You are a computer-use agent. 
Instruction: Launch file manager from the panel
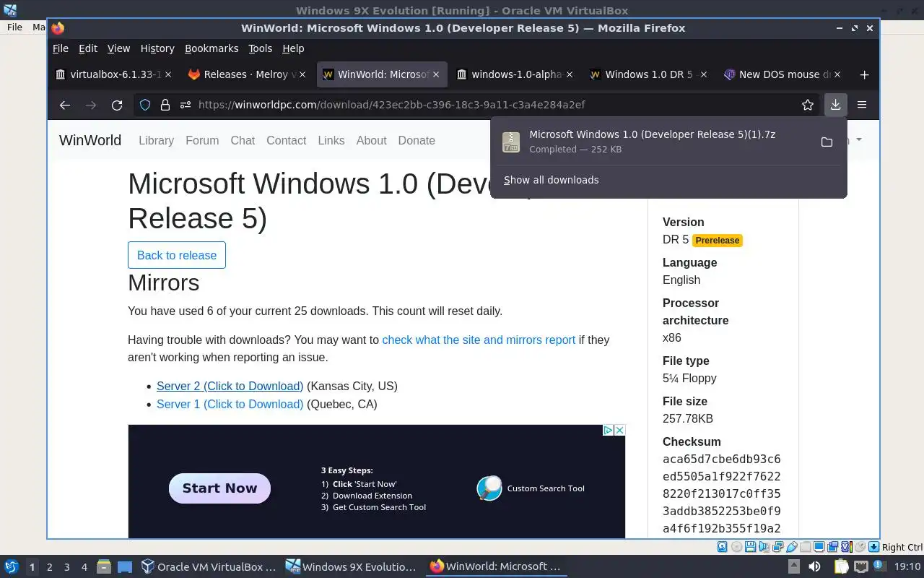point(104,567)
